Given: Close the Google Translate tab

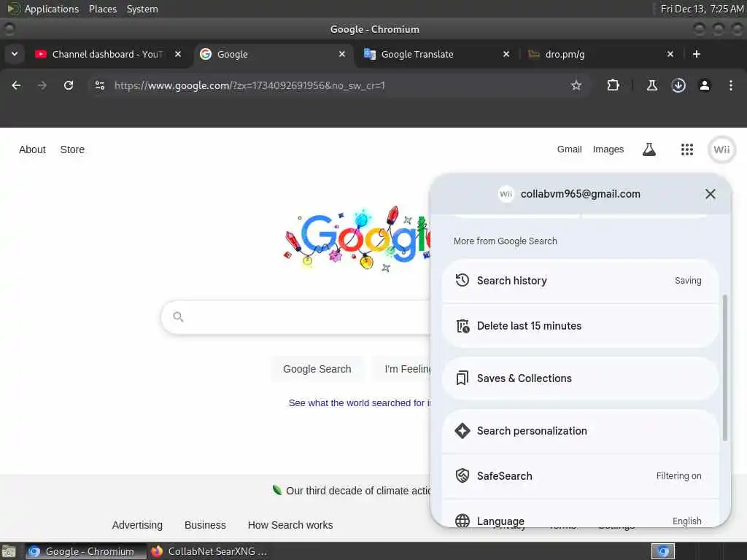Looking at the screenshot, I should pos(506,54).
